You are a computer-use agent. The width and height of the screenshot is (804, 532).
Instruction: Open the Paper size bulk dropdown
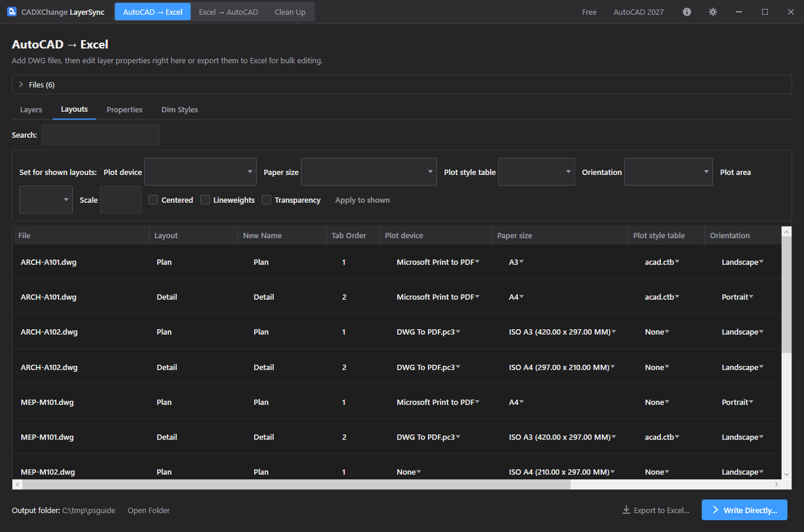pos(369,172)
